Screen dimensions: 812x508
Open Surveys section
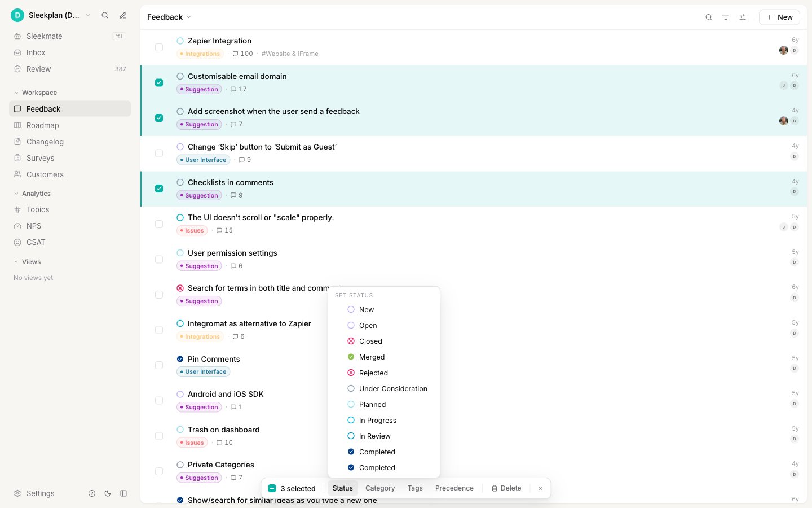click(x=70, y=158)
